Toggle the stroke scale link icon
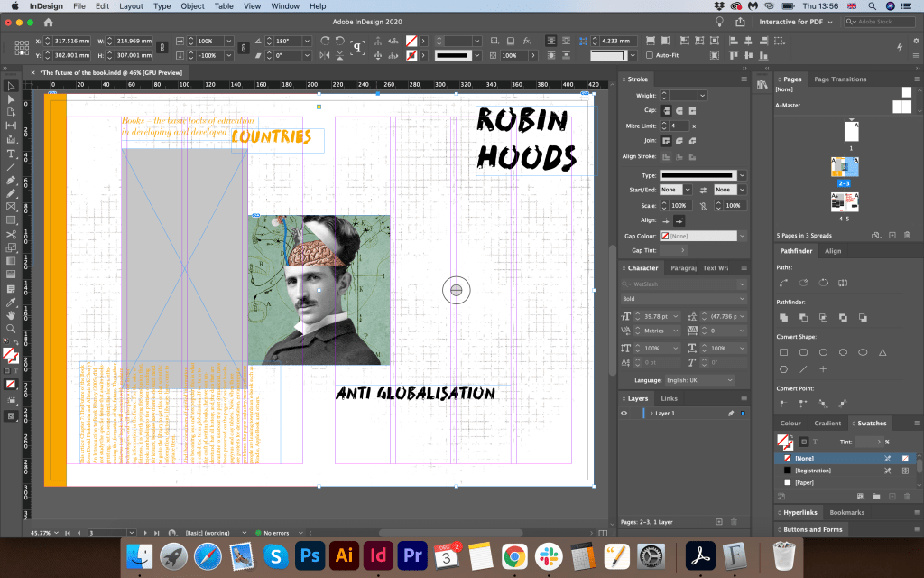Screen dimensions: 924x578 702,205
